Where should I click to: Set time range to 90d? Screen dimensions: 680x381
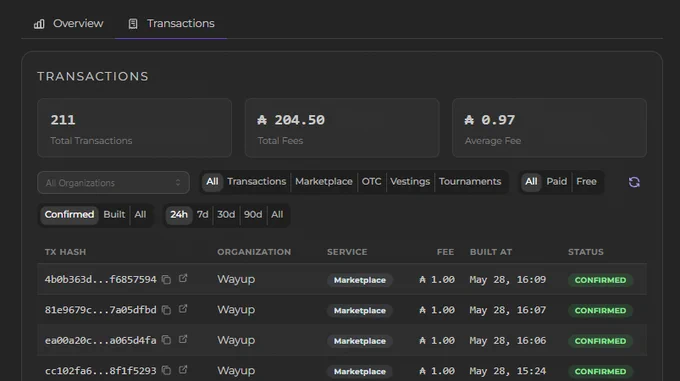253,215
